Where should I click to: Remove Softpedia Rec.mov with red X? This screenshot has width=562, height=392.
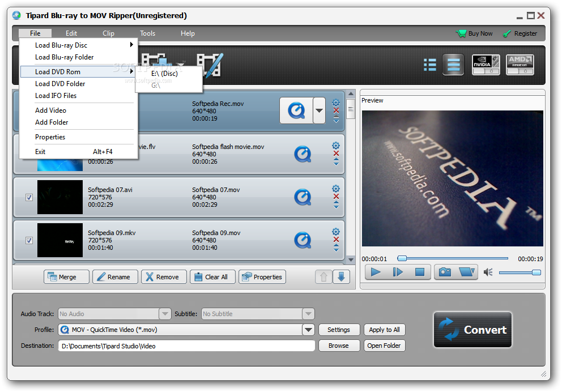tap(336, 110)
